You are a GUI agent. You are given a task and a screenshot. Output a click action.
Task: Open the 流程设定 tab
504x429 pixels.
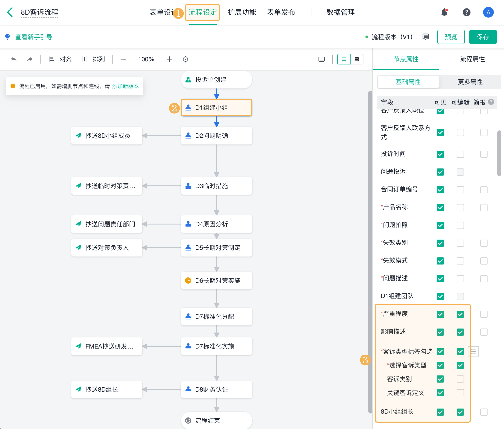(x=203, y=12)
